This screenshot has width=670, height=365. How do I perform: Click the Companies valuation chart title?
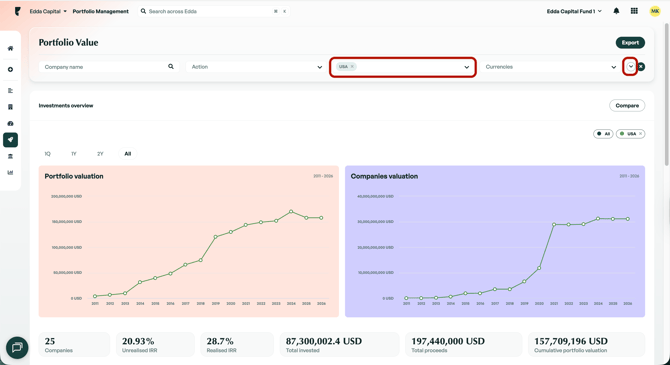384,176
